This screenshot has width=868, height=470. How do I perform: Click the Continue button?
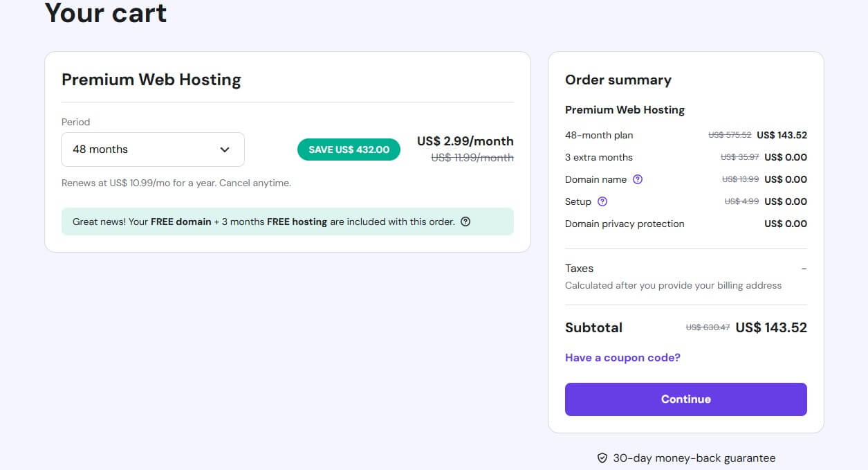pyautogui.click(x=685, y=399)
